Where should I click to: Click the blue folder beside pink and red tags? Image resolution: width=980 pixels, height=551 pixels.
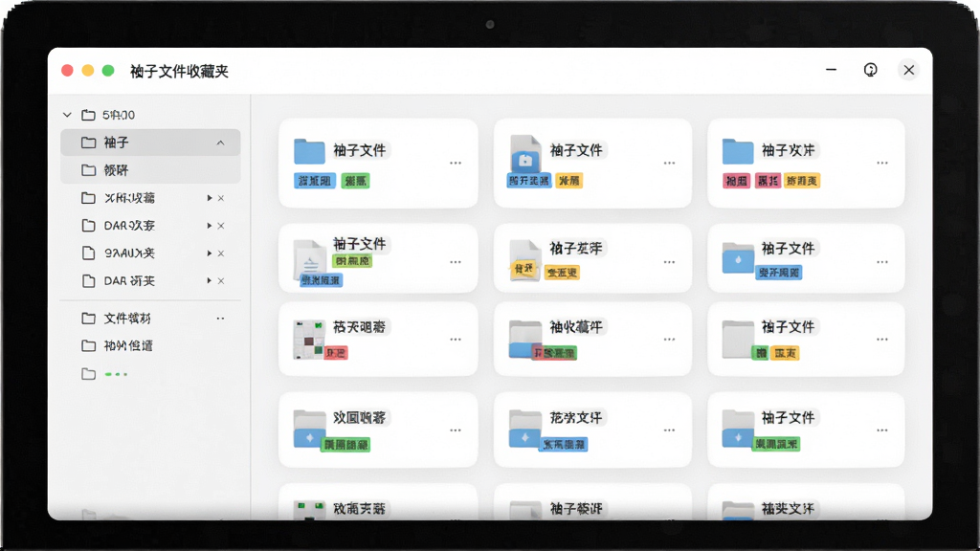point(738,151)
